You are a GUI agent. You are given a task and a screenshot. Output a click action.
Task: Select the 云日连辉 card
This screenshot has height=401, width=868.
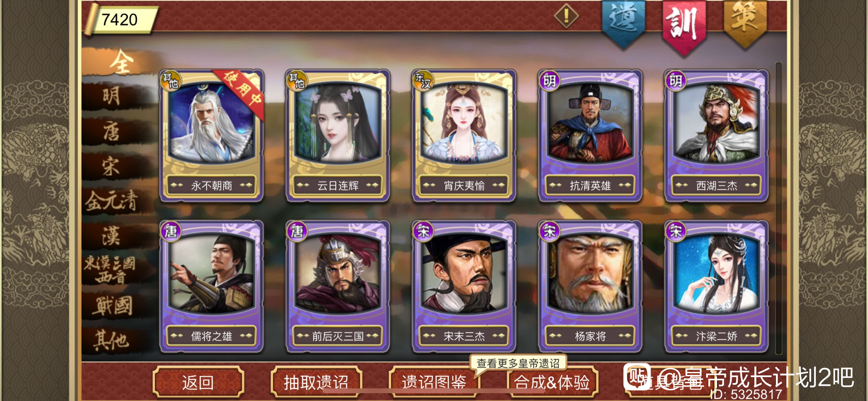338,135
